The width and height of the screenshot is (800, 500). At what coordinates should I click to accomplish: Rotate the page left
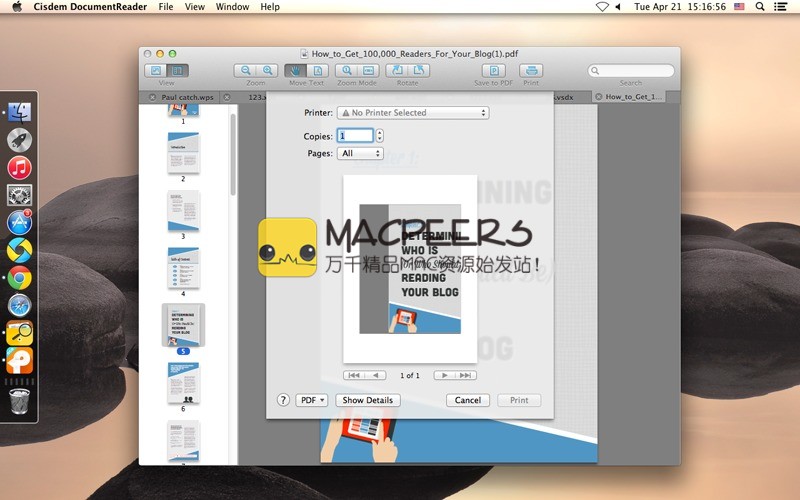[x=397, y=71]
